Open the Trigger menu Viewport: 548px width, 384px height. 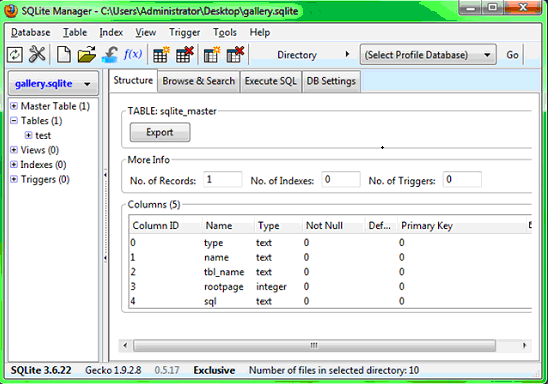[184, 32]
